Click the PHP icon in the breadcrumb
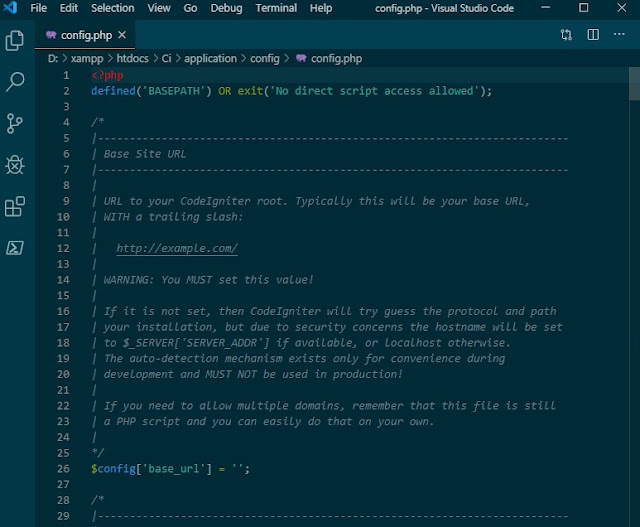The height and width of the screenshot is (527, 640). [x=301, y=58]
